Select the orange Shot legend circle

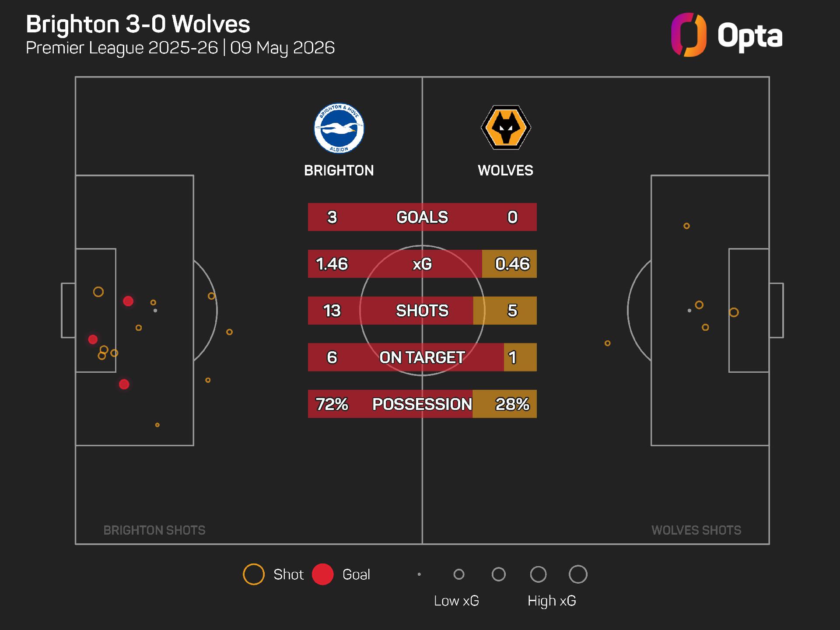click(254, 574)
